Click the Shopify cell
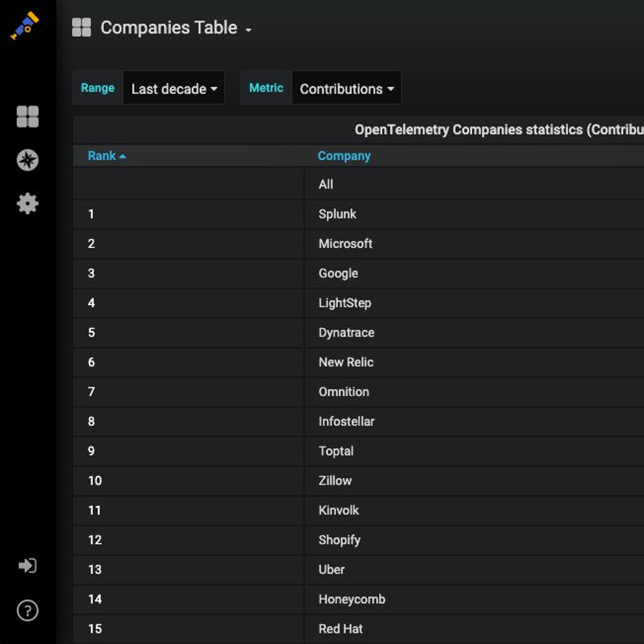Image resolution: width=644 pixels, height=644 pixels. pos(474,540)
